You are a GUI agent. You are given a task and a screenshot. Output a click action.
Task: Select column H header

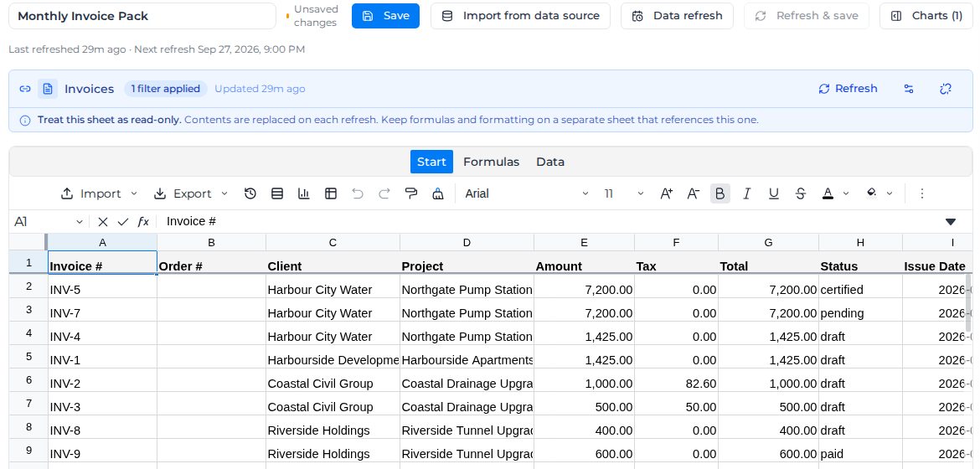point(860,243)
